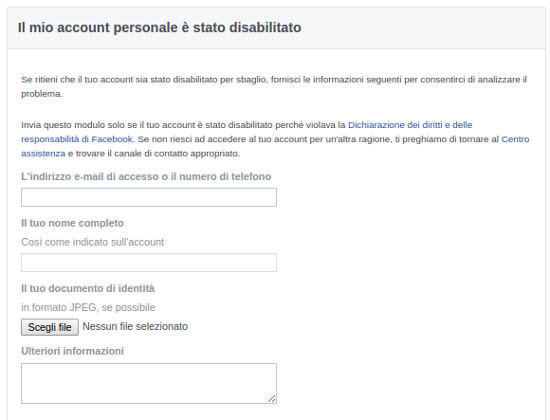Open file picker with Scegli file
The width and height of the screenshot is (550, 420).
[50, 327]
